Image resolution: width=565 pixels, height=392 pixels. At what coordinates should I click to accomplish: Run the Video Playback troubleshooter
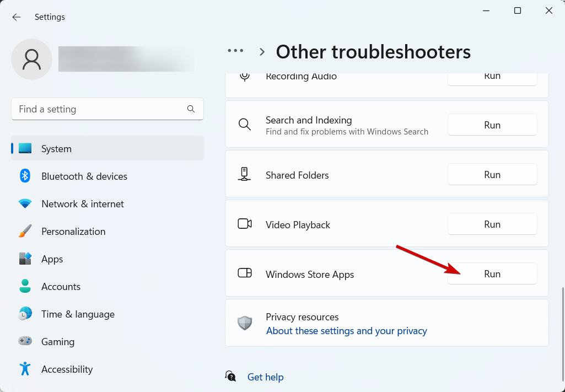[492, 224]
